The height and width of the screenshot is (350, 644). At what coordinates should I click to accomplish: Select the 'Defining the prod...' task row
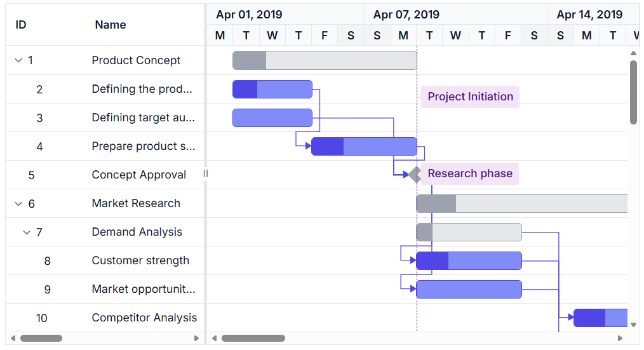pyautogui.click(x=105, y=89)
